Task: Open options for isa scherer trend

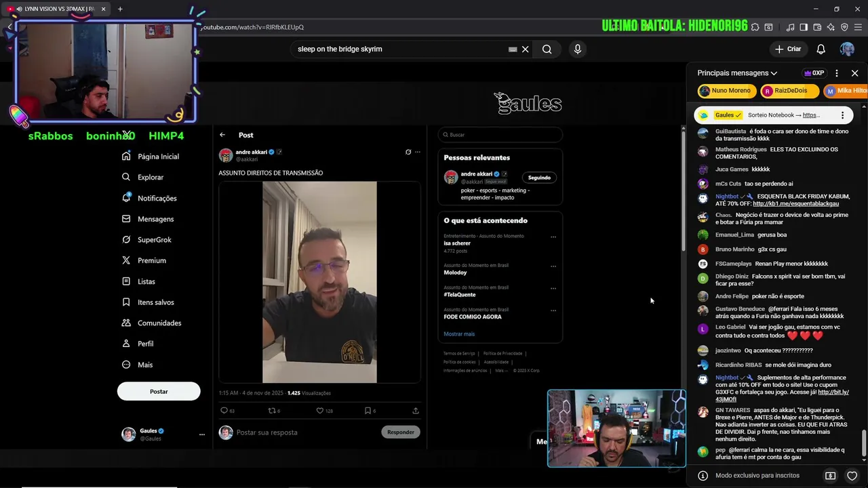Action: click(x=553, y=237)
